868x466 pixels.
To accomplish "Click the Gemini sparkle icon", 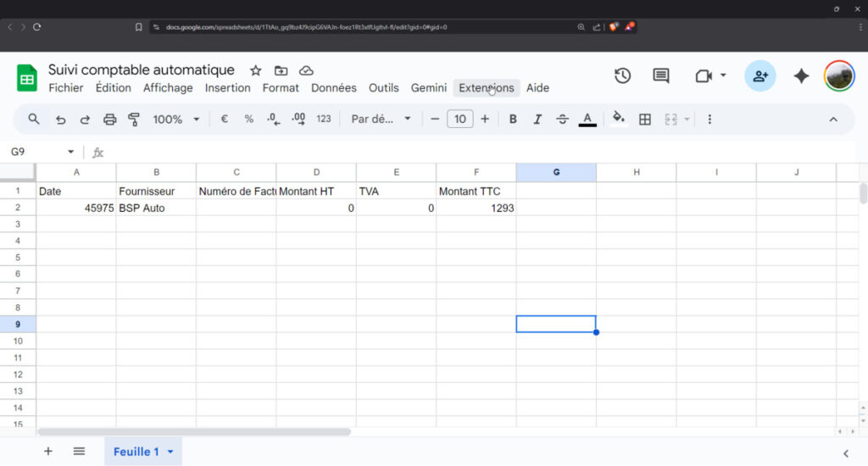I will (801, 76).
